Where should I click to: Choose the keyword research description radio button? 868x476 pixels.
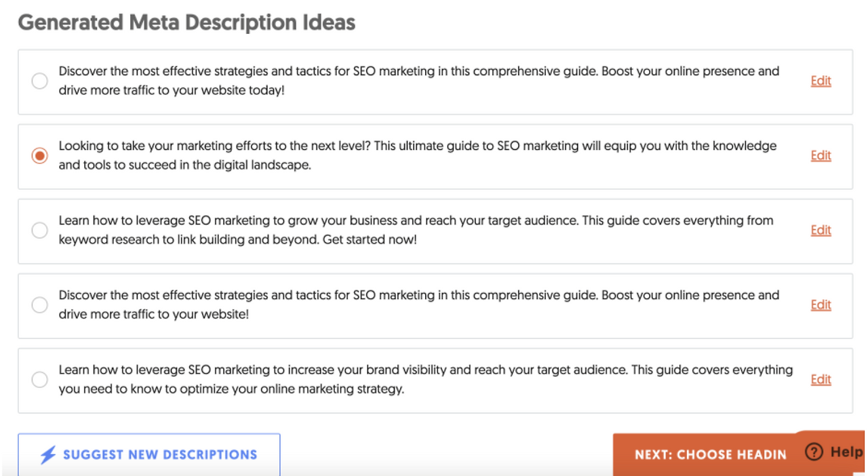[40, 231]
